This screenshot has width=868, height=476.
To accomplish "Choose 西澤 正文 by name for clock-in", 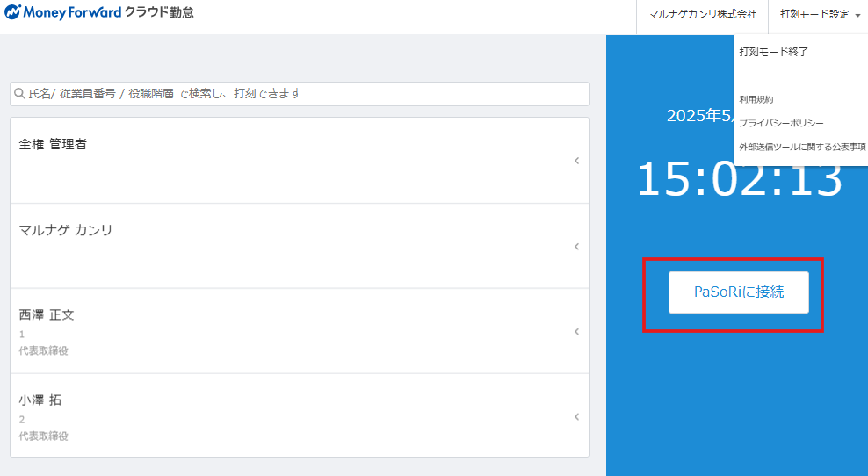I will (x=47, y=314).
